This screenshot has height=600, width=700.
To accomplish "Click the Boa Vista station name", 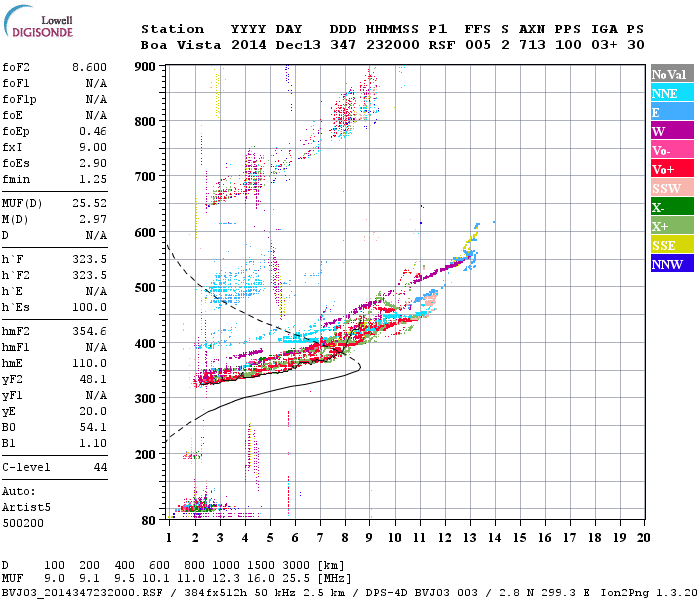I will click(181, 45).
